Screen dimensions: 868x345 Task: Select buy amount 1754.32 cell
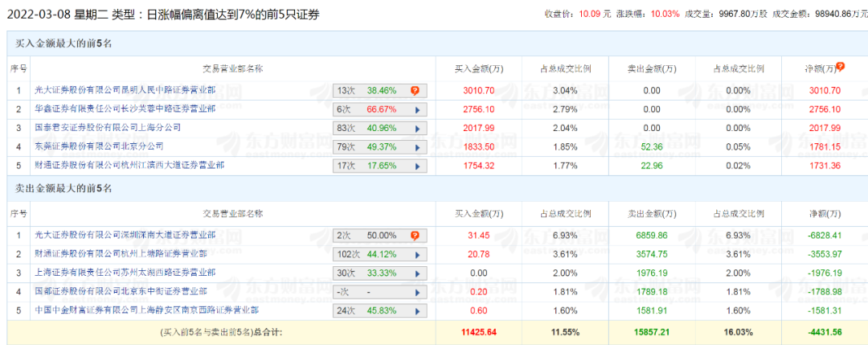click(478, 166)
